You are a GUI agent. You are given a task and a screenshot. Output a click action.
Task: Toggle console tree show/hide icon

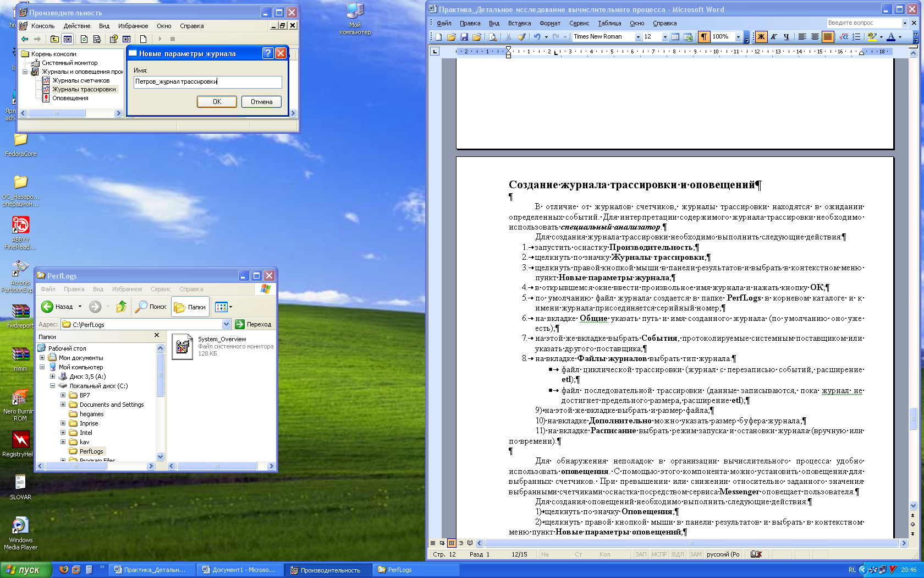coord(68,39)
